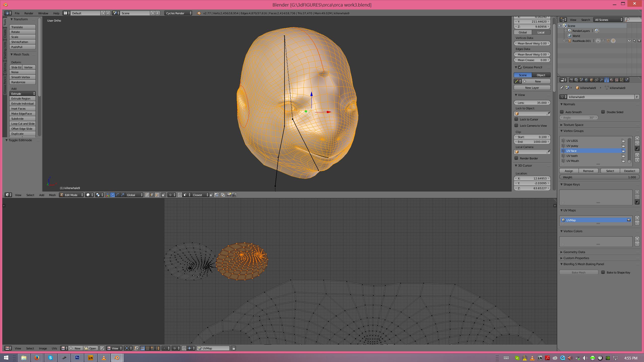The height and width of the screenshot is (362, 644).
Task: Launch Photoshop from the taskbar
Action: tap(77, 357)
